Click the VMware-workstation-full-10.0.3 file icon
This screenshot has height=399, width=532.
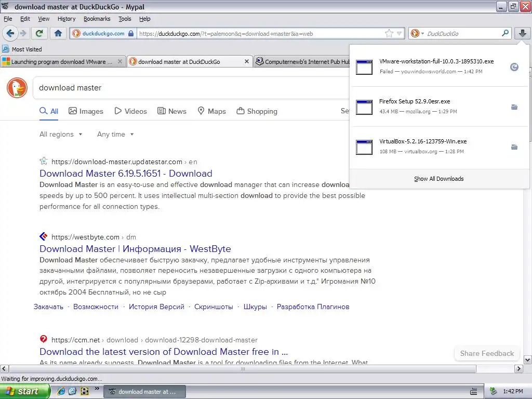click(364, 67)
